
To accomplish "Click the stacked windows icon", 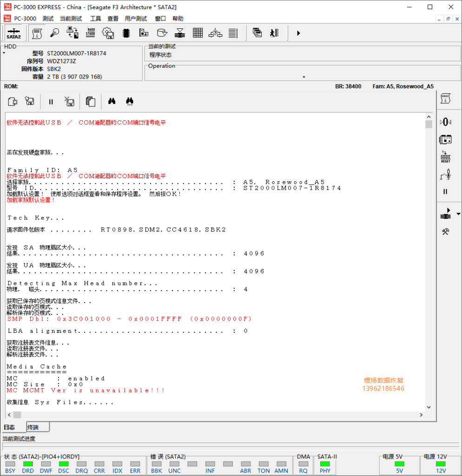I will click(257, 33).
